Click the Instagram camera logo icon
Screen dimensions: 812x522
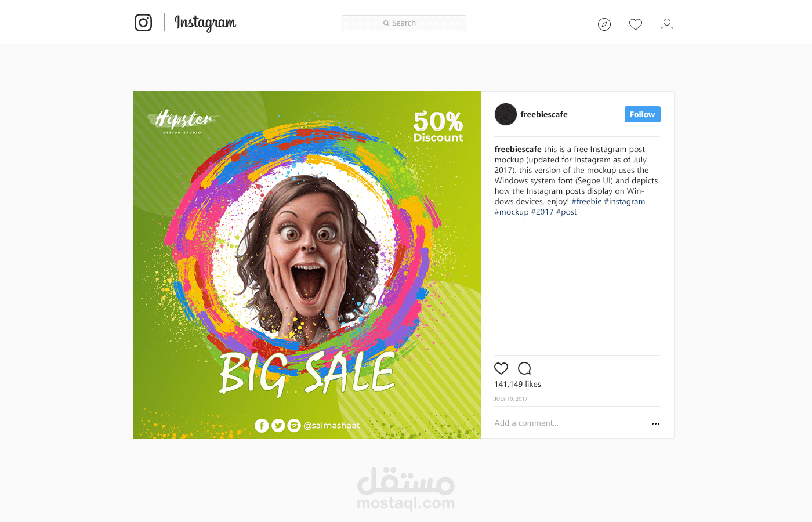[143, 23]
